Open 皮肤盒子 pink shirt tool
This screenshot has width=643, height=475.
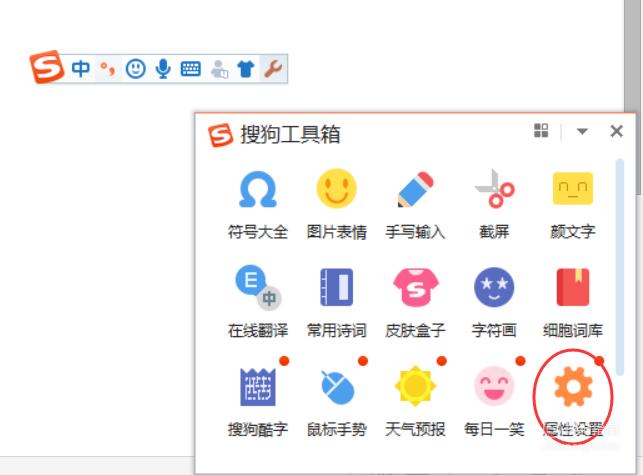(415, 302)
